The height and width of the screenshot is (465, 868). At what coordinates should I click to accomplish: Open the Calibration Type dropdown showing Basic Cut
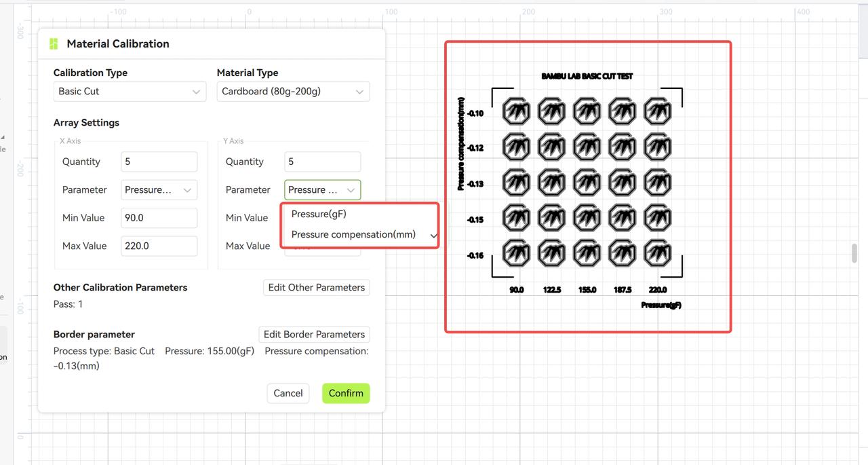[x=130, y=92]
